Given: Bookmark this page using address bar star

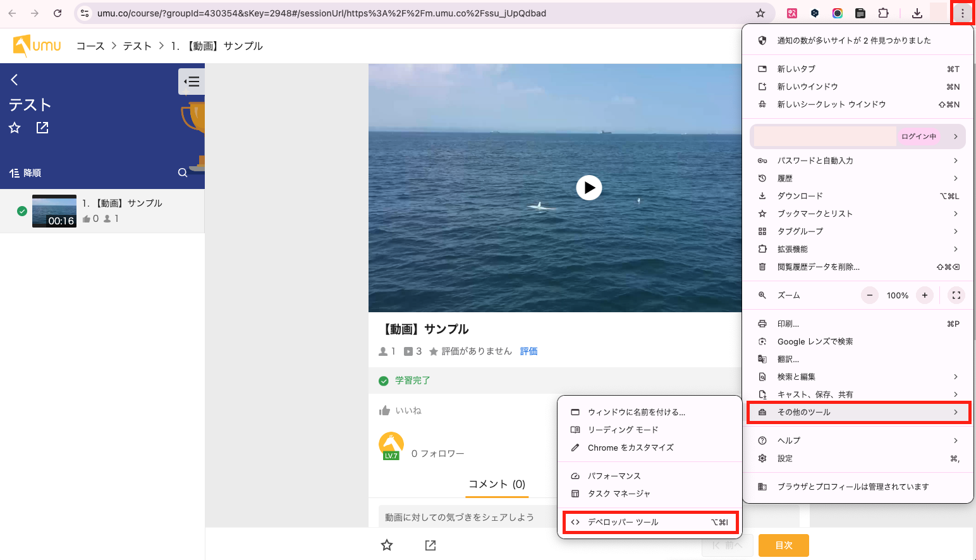Looking at the screenshot, I should 760,13.
